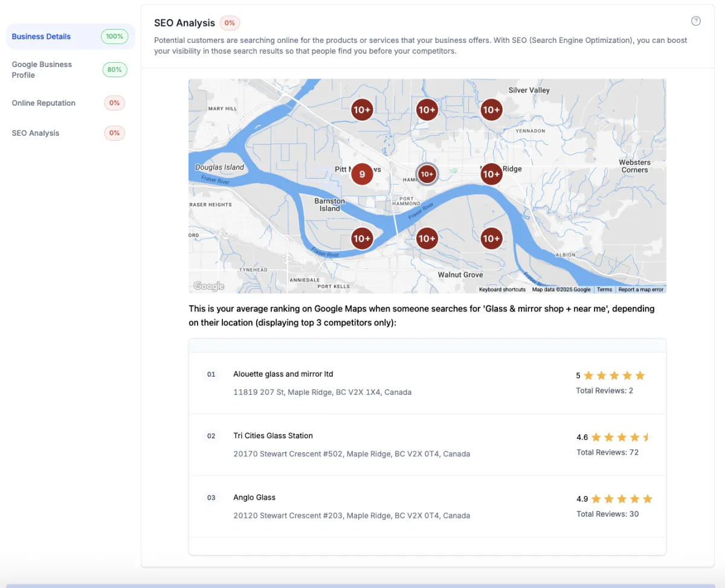The height and width of the screenshot is (588, 725).
Task: Click the center 10+ marker with gray ring
Action: pos(427,174)
